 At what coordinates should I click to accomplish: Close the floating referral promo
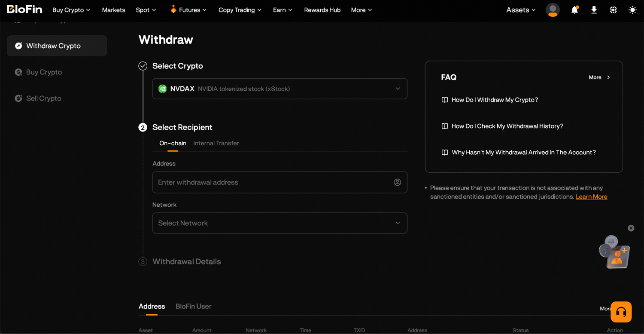point(631,228)
